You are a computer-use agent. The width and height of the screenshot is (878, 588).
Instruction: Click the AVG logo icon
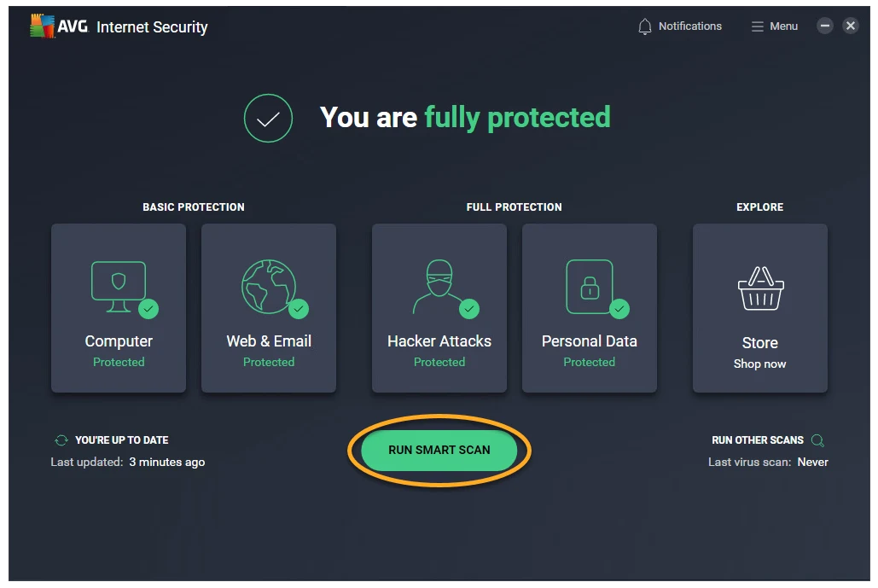click(x=43, y=26)
